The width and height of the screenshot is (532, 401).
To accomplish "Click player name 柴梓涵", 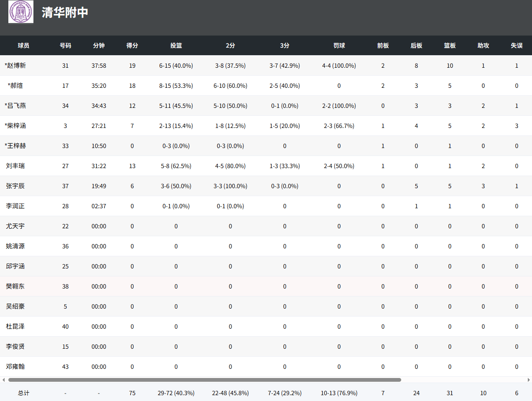I will (x=15, y=126).
